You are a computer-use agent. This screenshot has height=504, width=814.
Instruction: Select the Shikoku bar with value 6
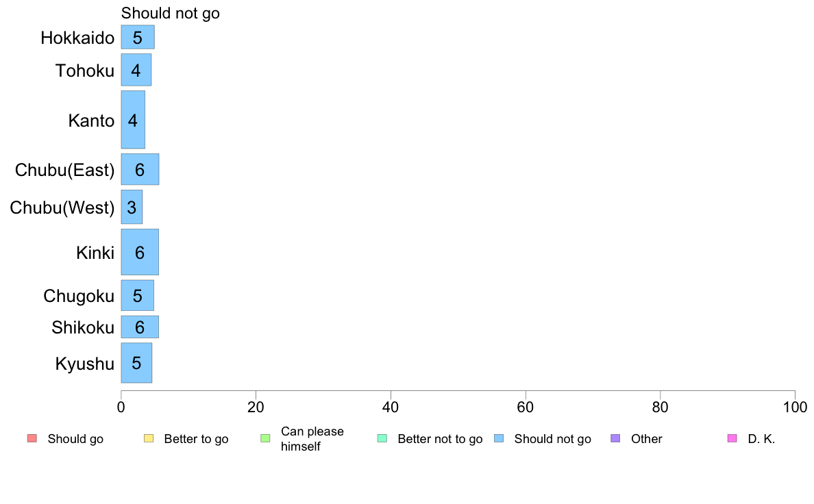coord(140,327)
